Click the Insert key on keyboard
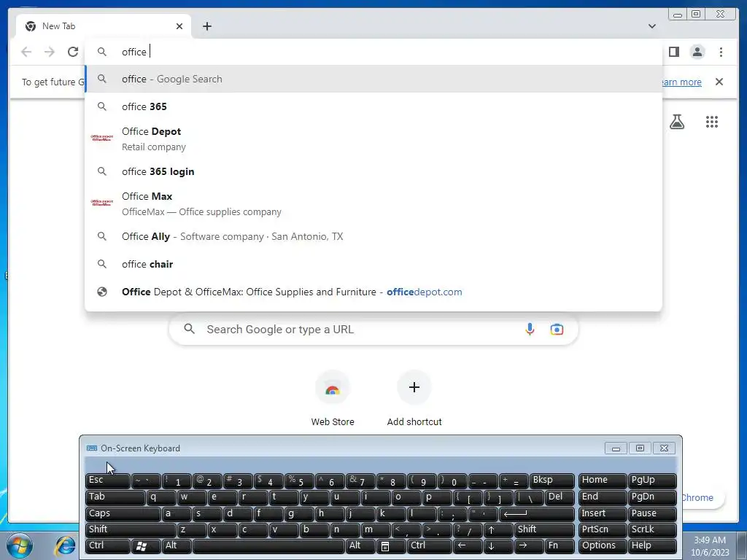The width and height of the screenshot is (747, 560). click(x=602, y=514)
